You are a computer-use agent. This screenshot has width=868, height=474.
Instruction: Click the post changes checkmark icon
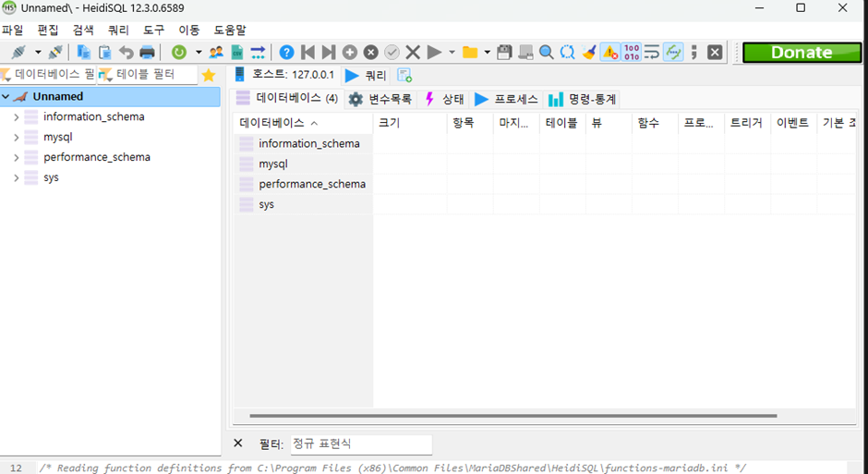pyautogui.click(x=392, y=52)
